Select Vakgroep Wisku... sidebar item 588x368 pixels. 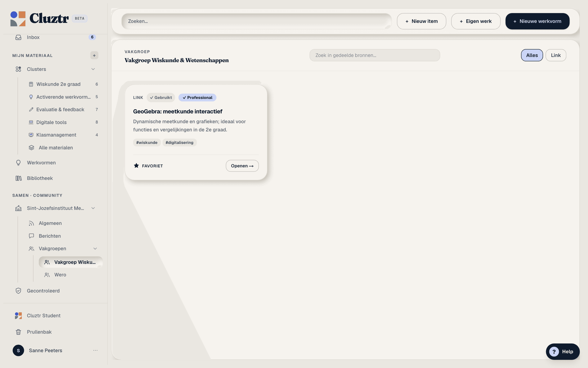tap(71, 262)
